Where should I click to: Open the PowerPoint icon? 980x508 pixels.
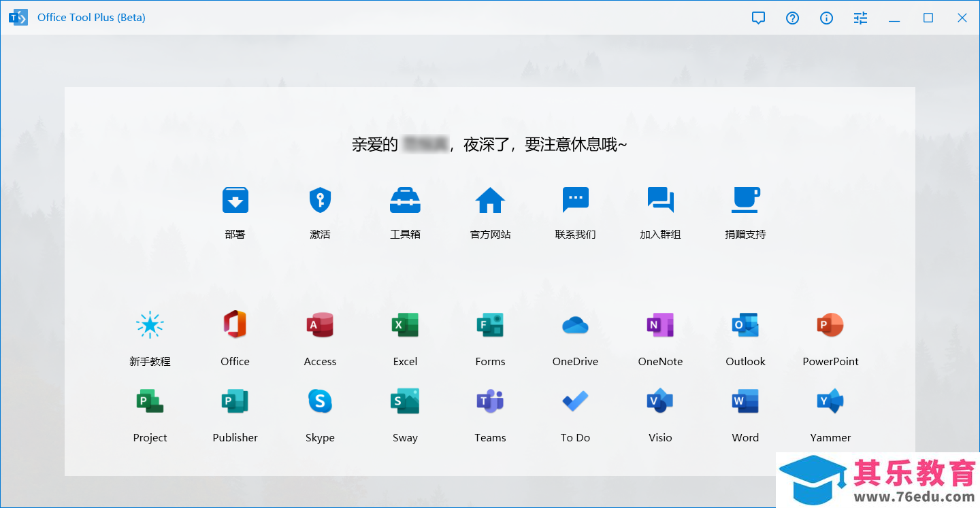coord(830,325)
